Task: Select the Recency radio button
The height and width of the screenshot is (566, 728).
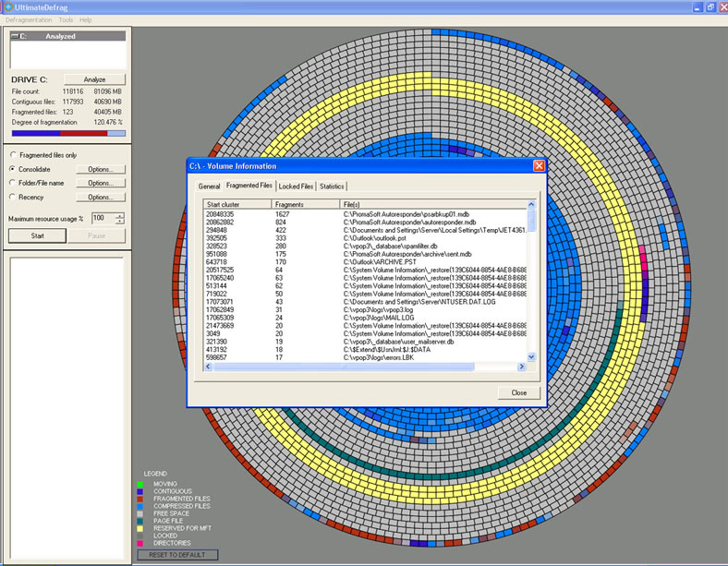Action: tap(13, 197)
